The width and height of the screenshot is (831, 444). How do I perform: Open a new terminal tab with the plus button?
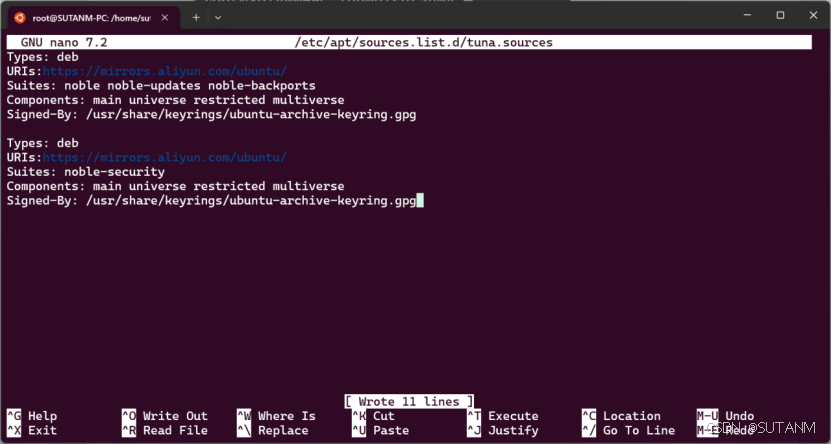[x=196, y=17]
